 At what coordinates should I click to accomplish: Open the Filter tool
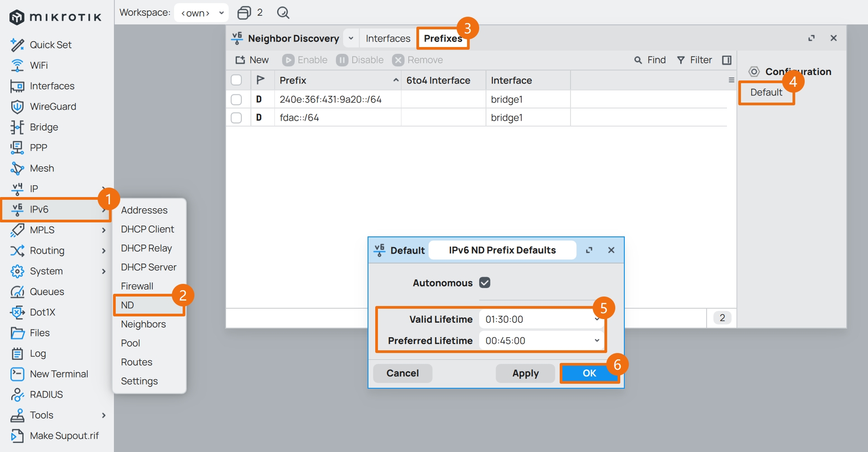pyautogui.click(x=694, y=60)
